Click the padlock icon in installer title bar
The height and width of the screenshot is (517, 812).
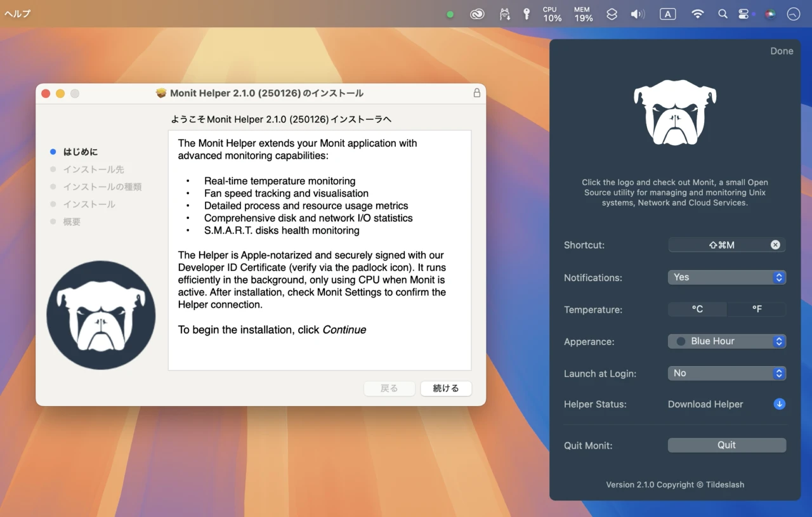(476, 93)
